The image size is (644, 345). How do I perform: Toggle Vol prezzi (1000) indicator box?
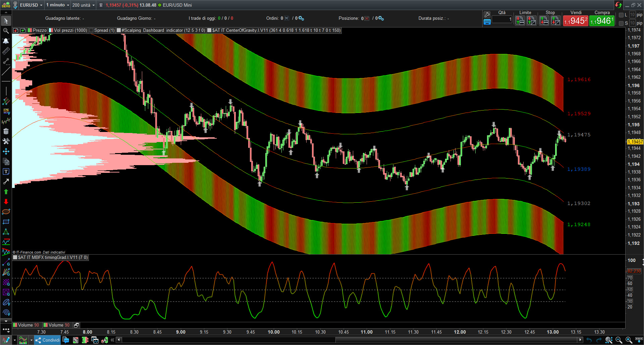point(51,30)
